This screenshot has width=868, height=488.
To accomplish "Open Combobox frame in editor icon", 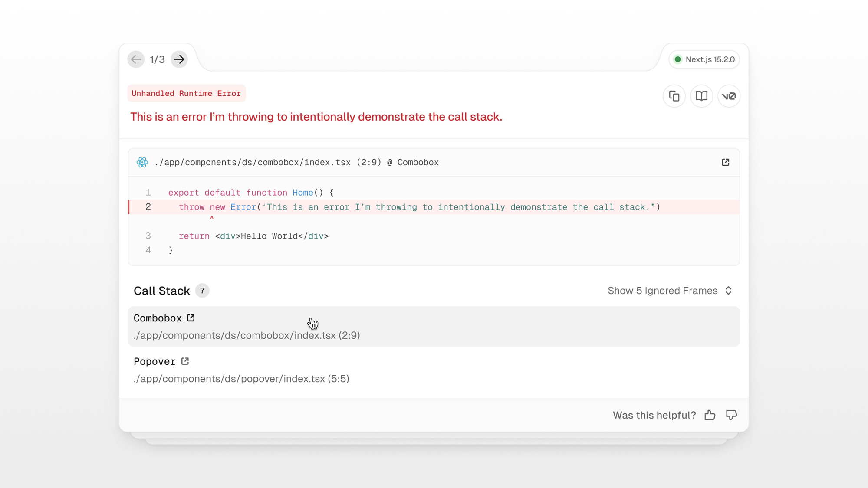I will [191, 318].
